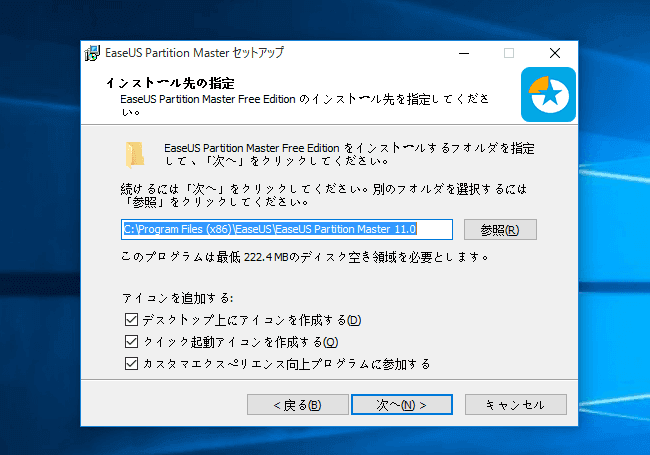The width and height of the screenshot is (650, 455).
Task: Click the 続けるには「次へ」 instruction text
Action: (x=324, y=195)
